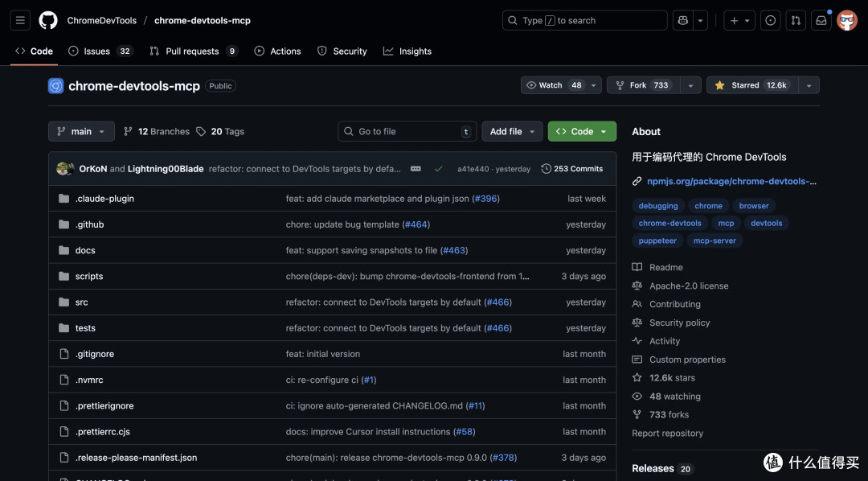Click OrKoN's commit author avatar
This screenshot has height=481, width=868.
[x=63, y=168]
